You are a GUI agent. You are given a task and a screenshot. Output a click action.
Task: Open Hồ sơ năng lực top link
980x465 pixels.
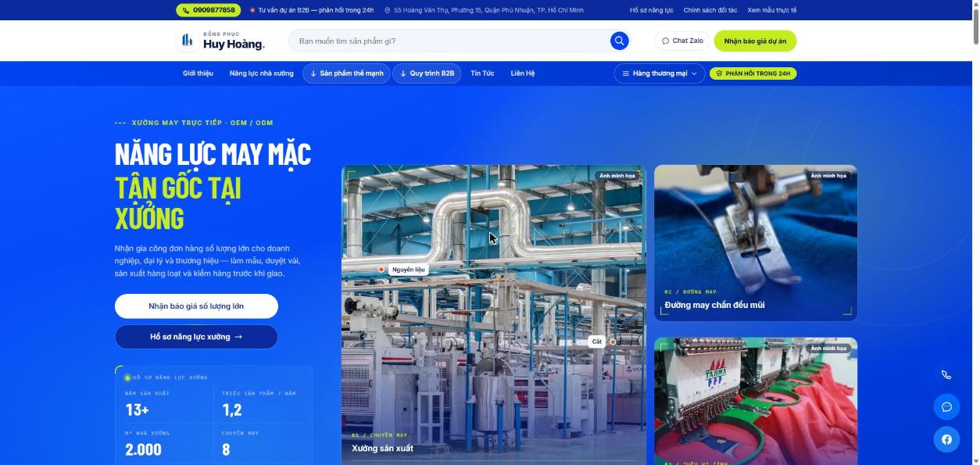(x=652, y=10)
